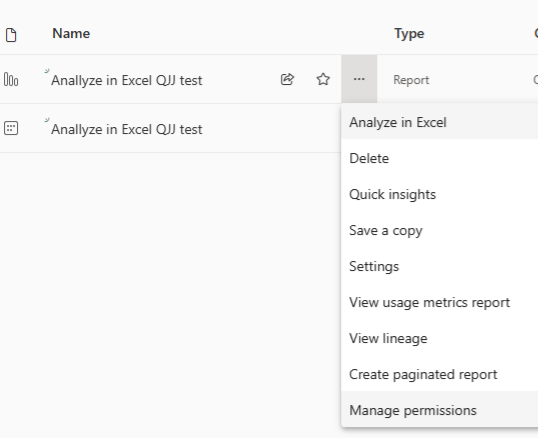Open the Anallyze in Excel QJJ test report
Screen dimensions: 538x438
pyautogui.click(x=127, y=80)
